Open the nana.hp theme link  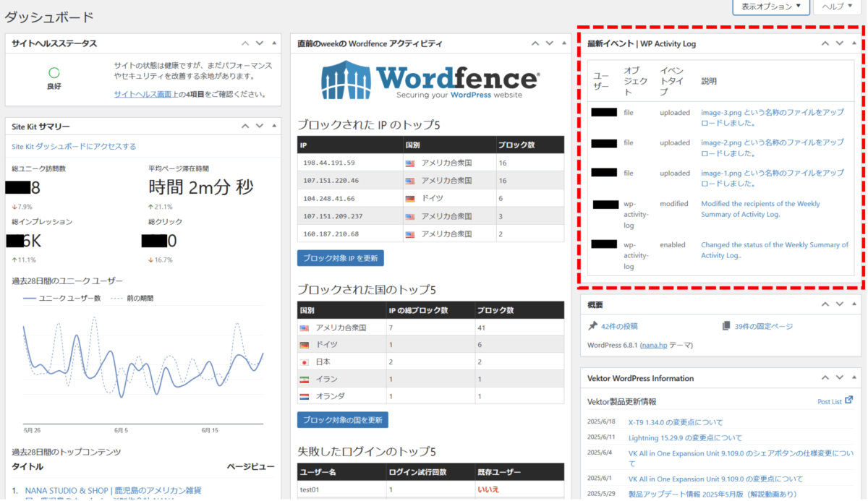(653, 346)
